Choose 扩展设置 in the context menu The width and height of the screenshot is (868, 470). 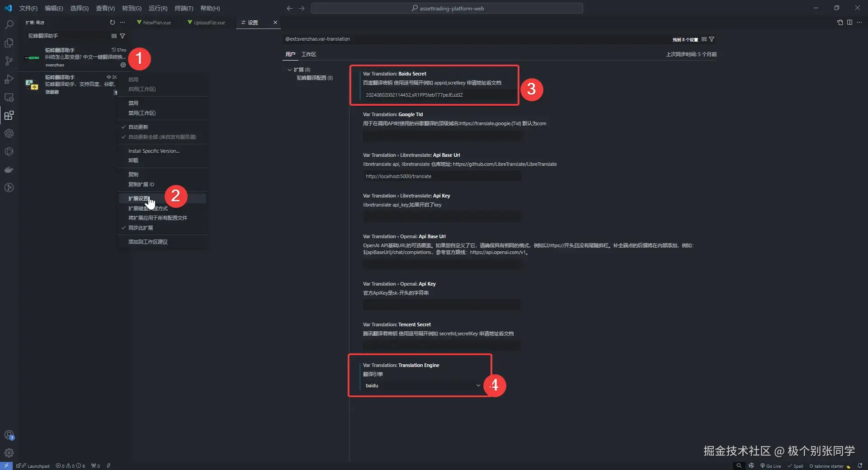[162, 198]
